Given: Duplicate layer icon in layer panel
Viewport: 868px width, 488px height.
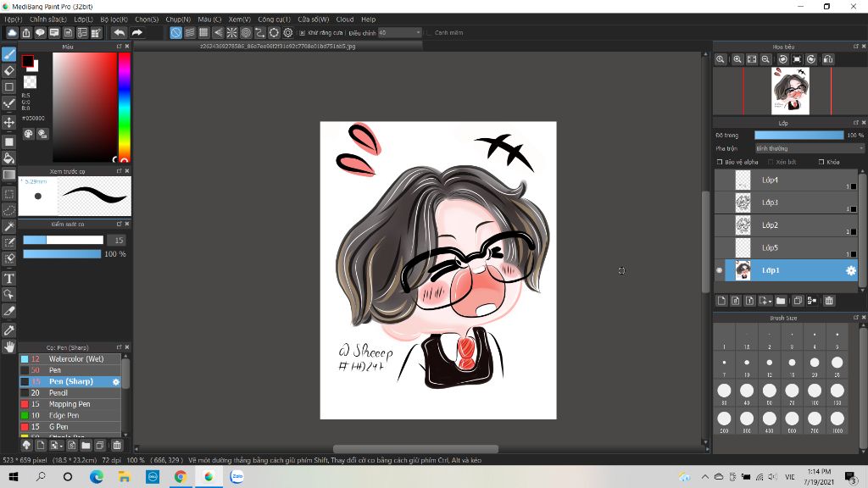Looking at the screenshot, I should [x=798, y=301].
